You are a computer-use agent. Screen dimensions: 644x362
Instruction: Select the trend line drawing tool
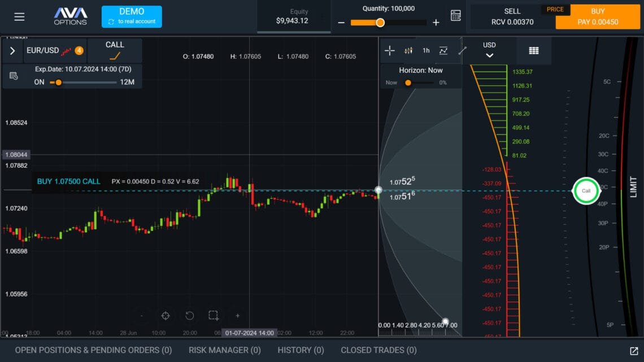(462, 50)
